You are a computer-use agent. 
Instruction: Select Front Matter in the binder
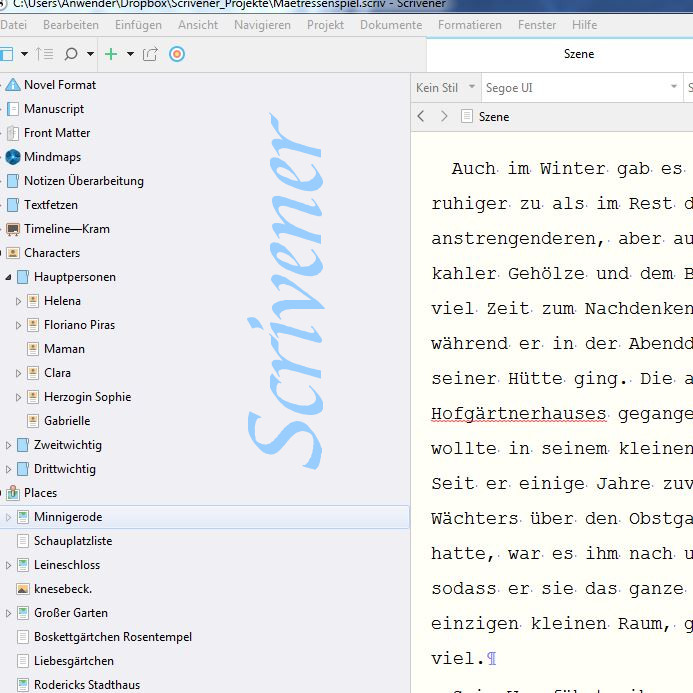click(x=57, y=133)
